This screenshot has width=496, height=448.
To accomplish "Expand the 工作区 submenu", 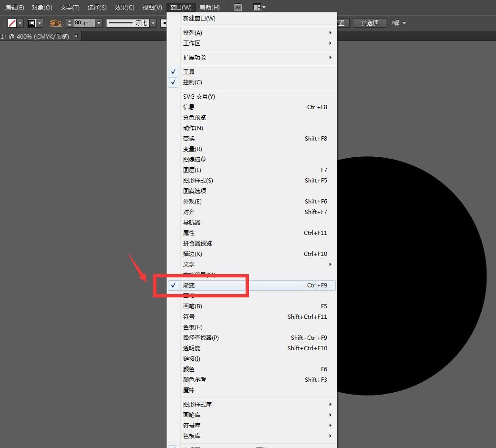I will coord(251,43).
